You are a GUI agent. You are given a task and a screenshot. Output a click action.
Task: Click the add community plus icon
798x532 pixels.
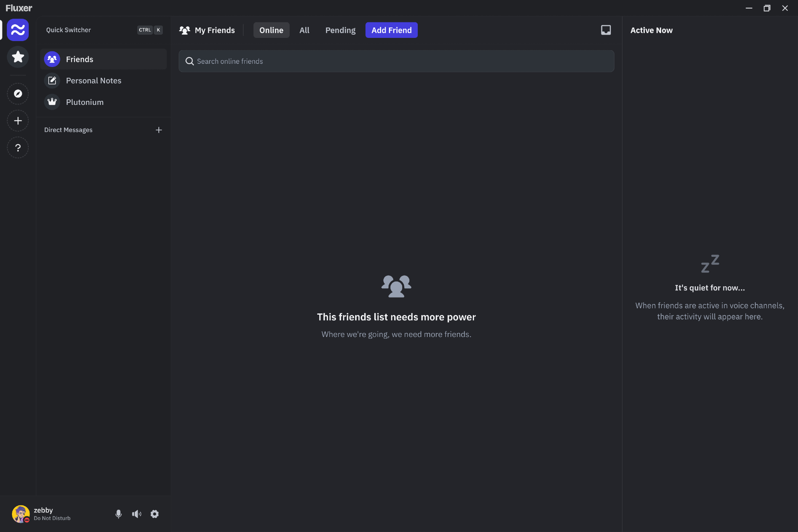[x=18, y=121]
